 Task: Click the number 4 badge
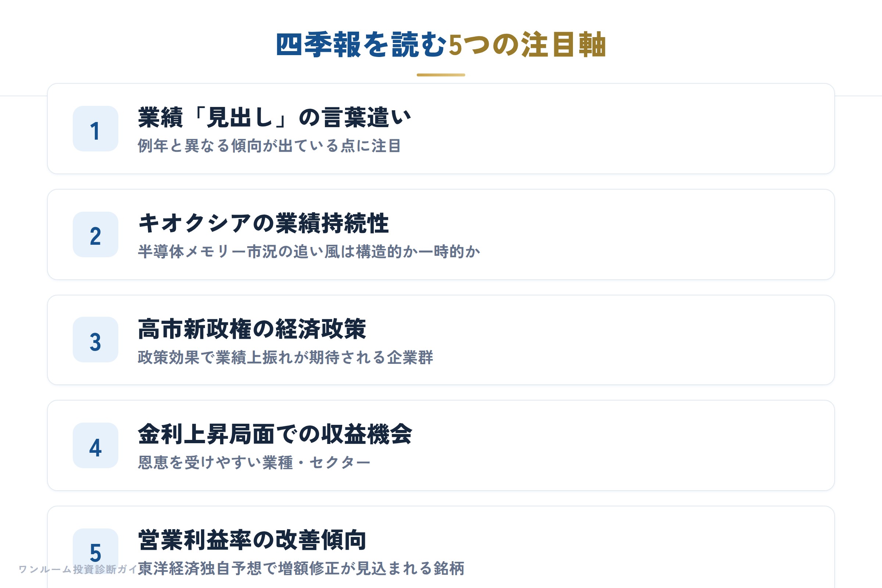pos(95,445)
